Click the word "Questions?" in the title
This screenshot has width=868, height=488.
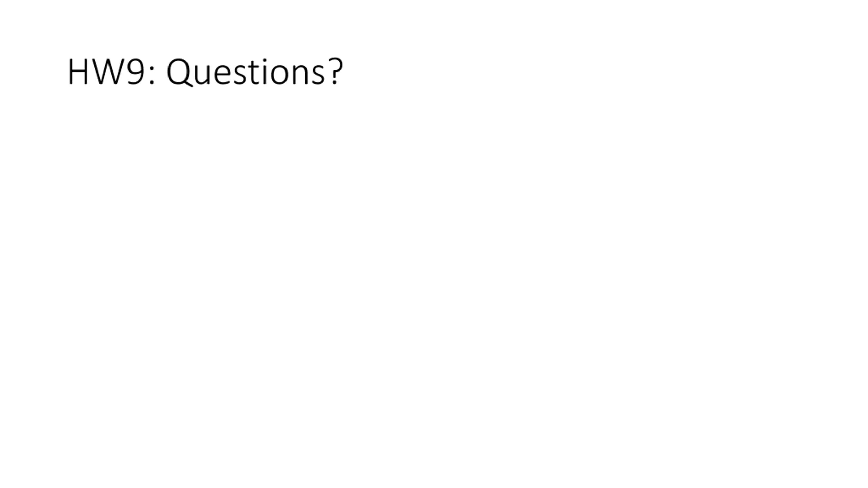[x=255, y=72]
